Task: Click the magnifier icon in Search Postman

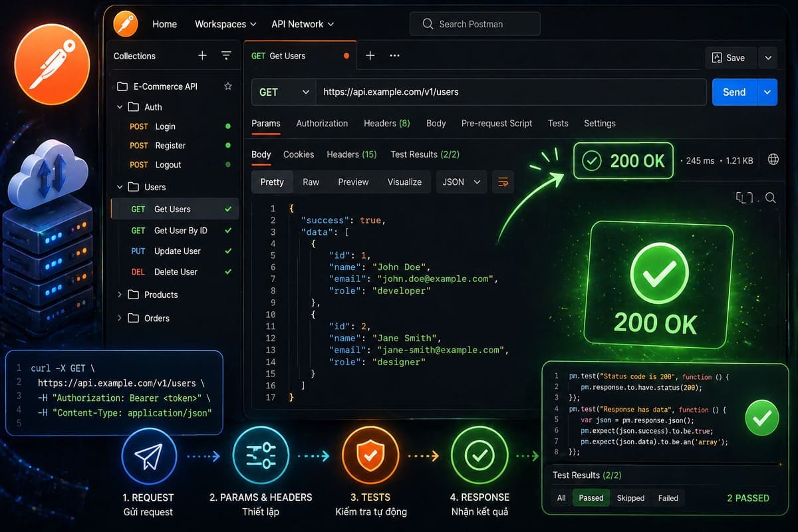Action: coord(428,24)
